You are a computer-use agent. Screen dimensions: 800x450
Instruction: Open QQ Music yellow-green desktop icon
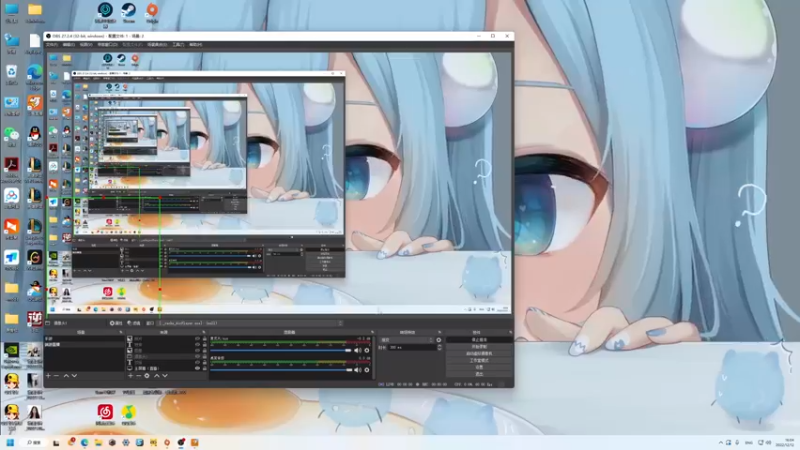click(x=128, y=414)
